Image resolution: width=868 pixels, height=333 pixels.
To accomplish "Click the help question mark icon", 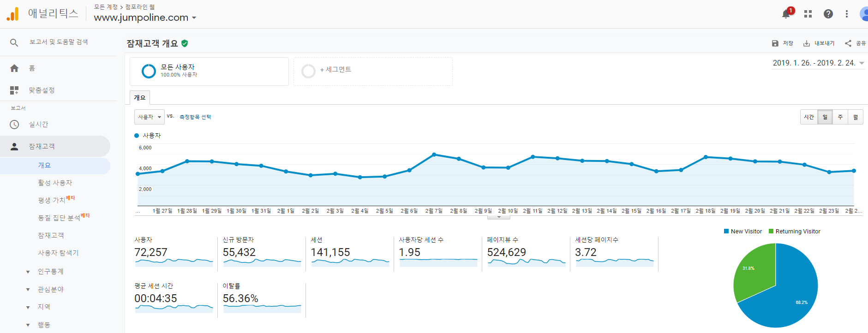I will coord(828,14).
